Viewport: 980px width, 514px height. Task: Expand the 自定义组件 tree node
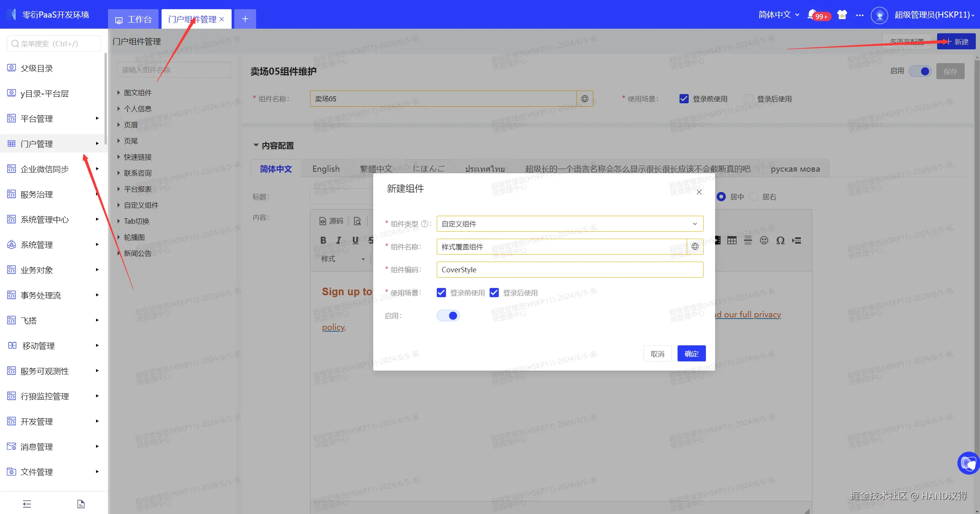pos(119,205)
